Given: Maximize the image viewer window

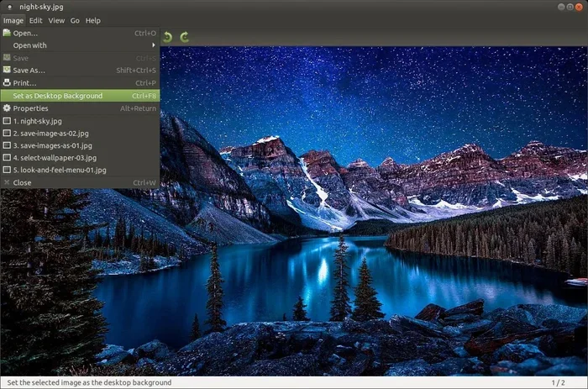Looking at the screenshot, I should [x=570, y=7].
